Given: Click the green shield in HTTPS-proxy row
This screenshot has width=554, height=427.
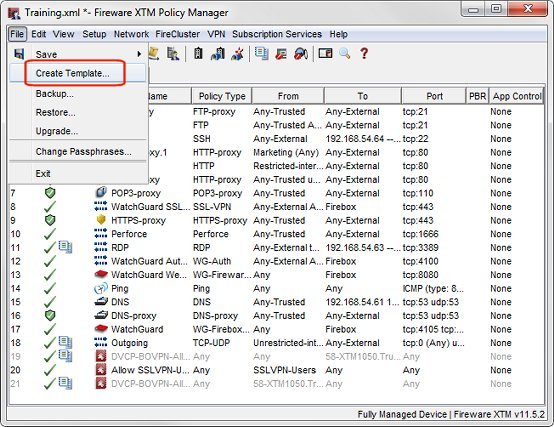Looking at the screenshot, I should tap(50, 220).
